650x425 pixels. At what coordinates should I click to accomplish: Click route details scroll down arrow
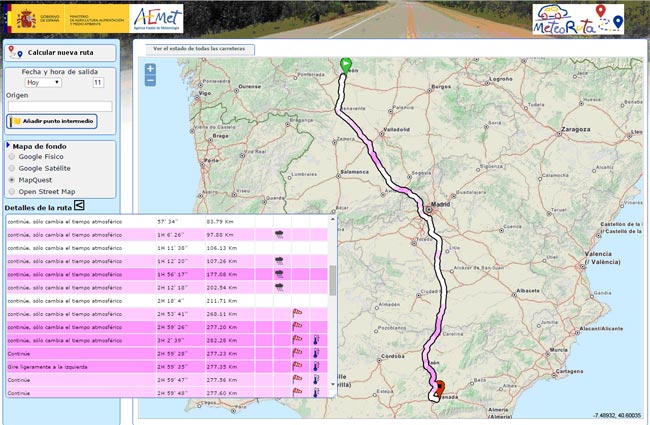[x=332, y=385]
